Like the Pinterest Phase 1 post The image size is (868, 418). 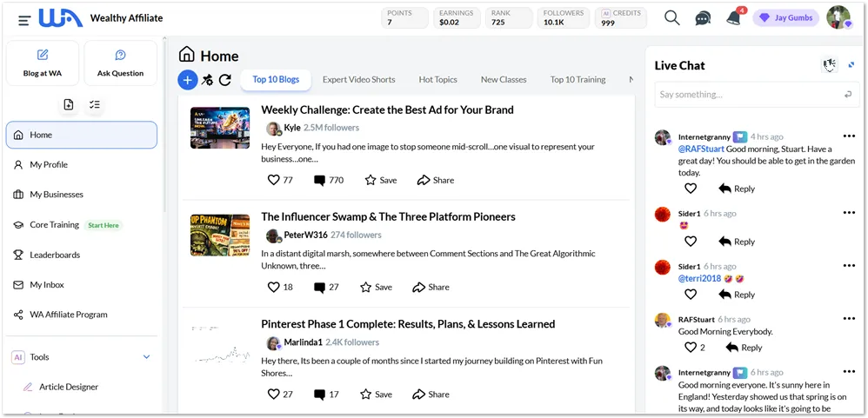[273, 395]
